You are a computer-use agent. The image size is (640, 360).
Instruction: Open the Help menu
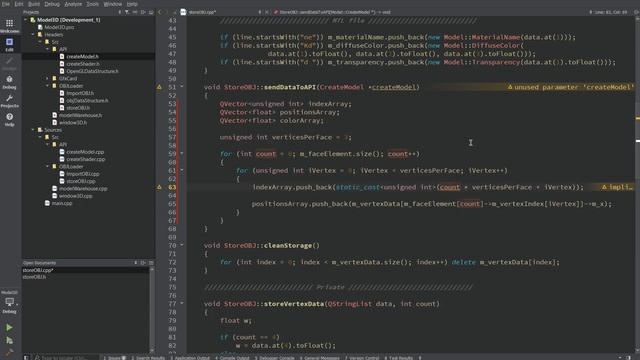click(132, 4)
